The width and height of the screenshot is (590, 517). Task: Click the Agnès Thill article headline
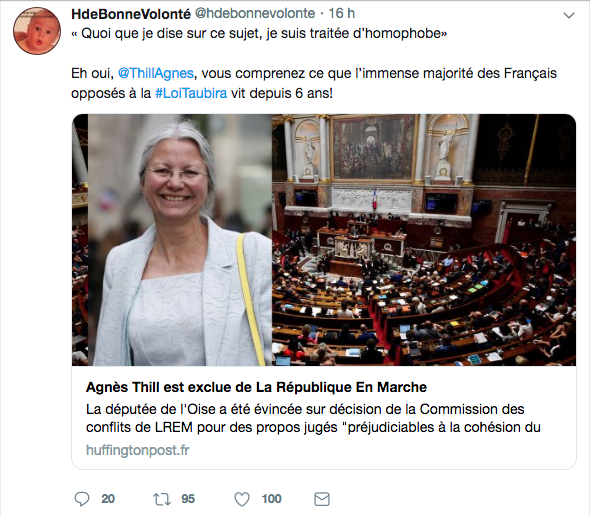[x=256, y=387]
